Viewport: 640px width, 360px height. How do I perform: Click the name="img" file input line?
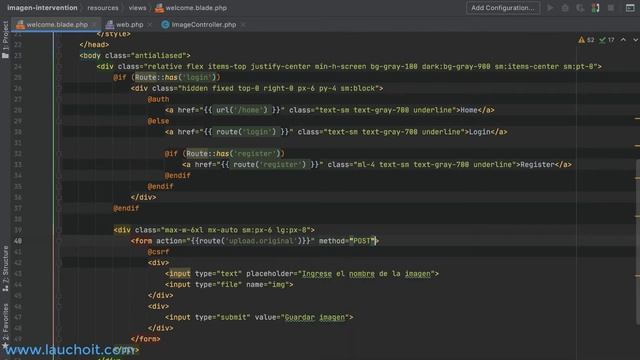click(x=229, y=284)
